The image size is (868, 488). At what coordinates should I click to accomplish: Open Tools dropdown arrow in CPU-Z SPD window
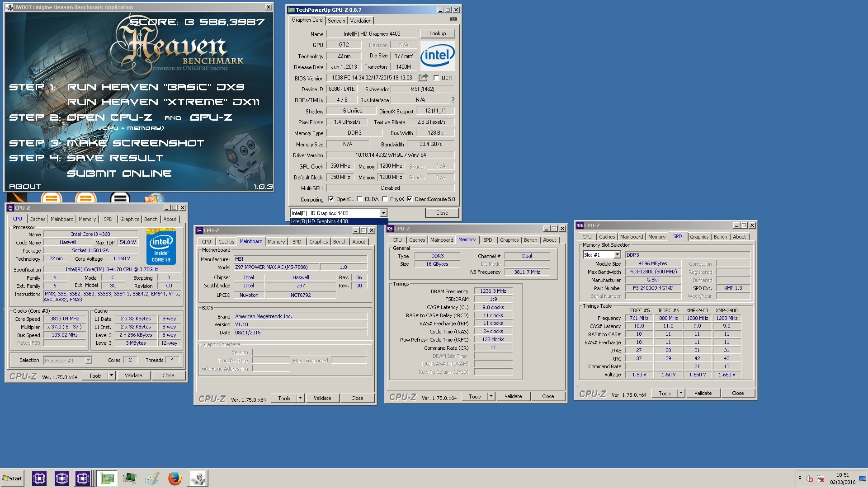click(681, 393)
